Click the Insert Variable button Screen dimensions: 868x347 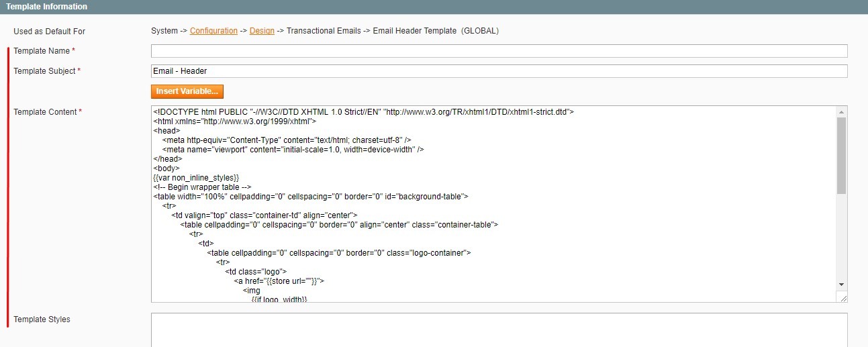point(187,91)
